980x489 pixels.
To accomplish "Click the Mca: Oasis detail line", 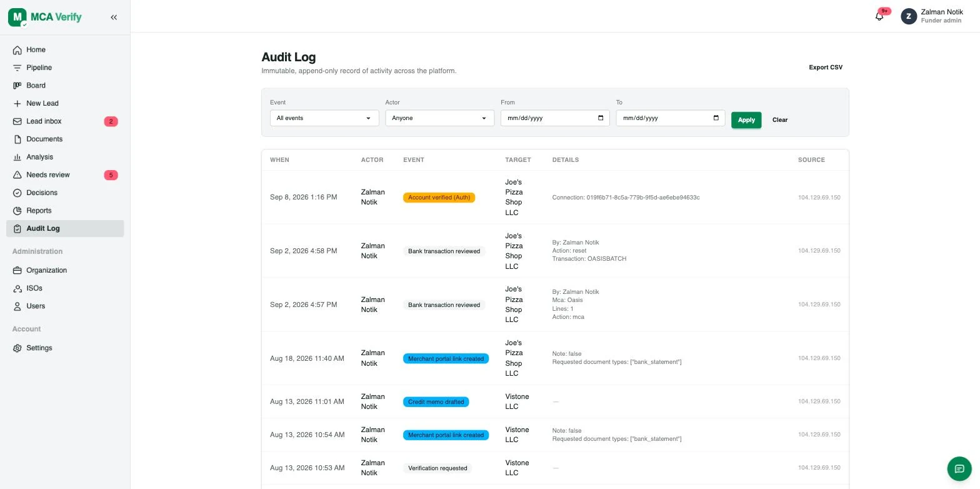I will [567, 300].
